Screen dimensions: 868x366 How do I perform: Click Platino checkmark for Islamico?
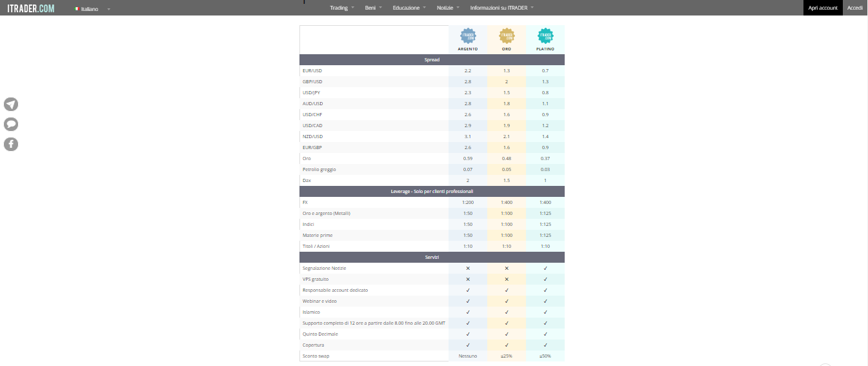[545, 312]
